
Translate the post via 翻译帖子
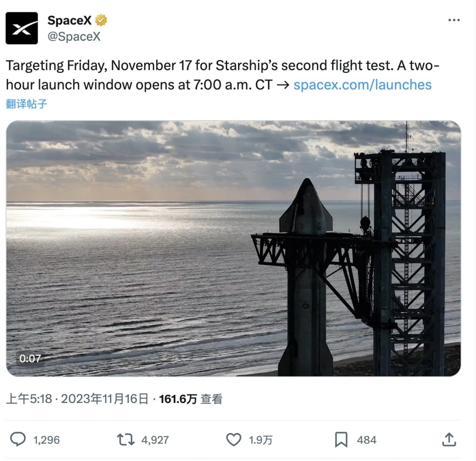coord(27,104)
